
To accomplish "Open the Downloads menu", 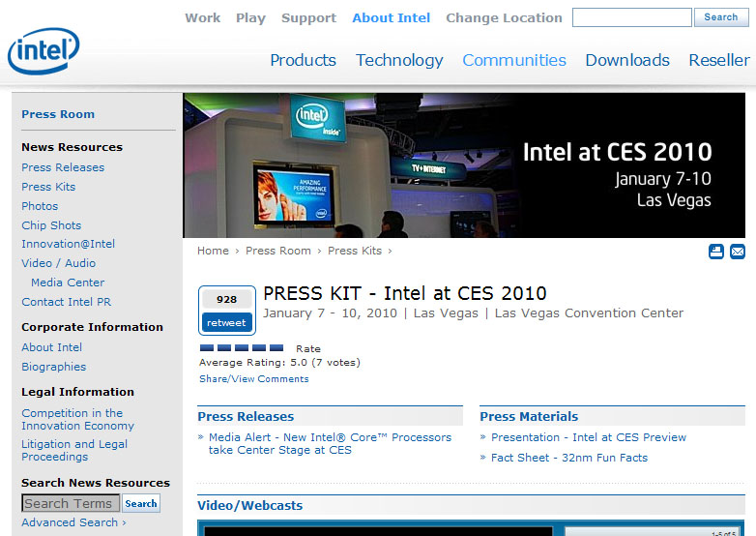I will [627, 60].
